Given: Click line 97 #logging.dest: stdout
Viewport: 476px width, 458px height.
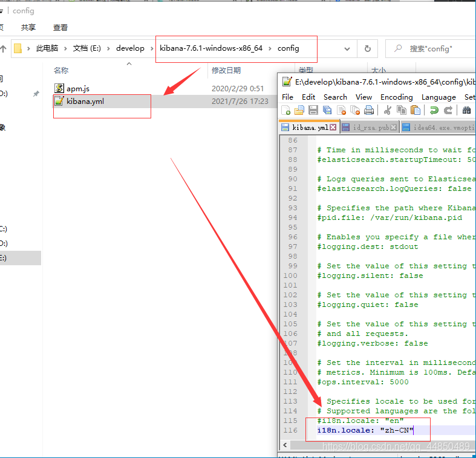Looking at the screenshot, I should point(368,247).
